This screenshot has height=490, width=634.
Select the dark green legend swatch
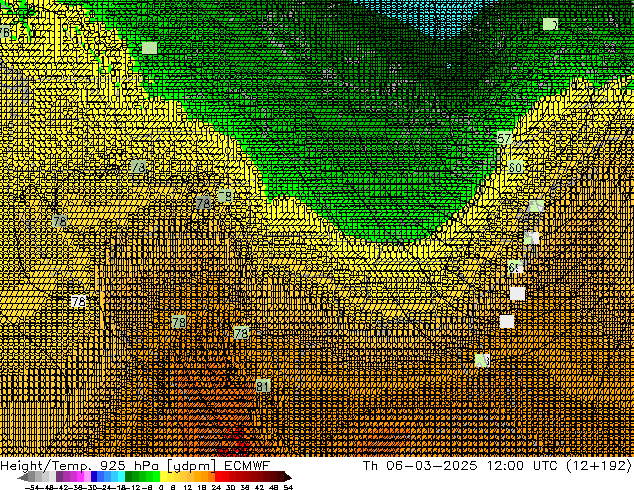click(129, 477)
